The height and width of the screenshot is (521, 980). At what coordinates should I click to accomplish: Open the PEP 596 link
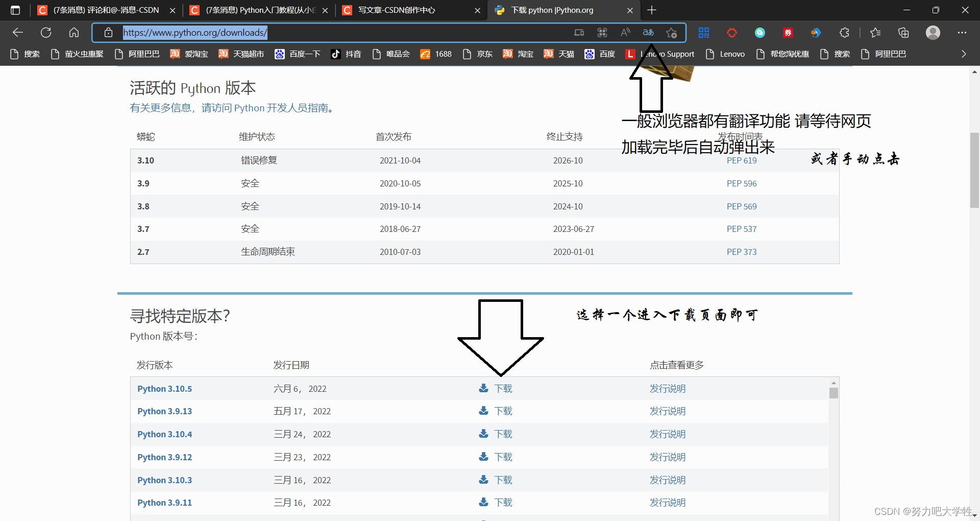pyautogui.click(x=742, y=183)
